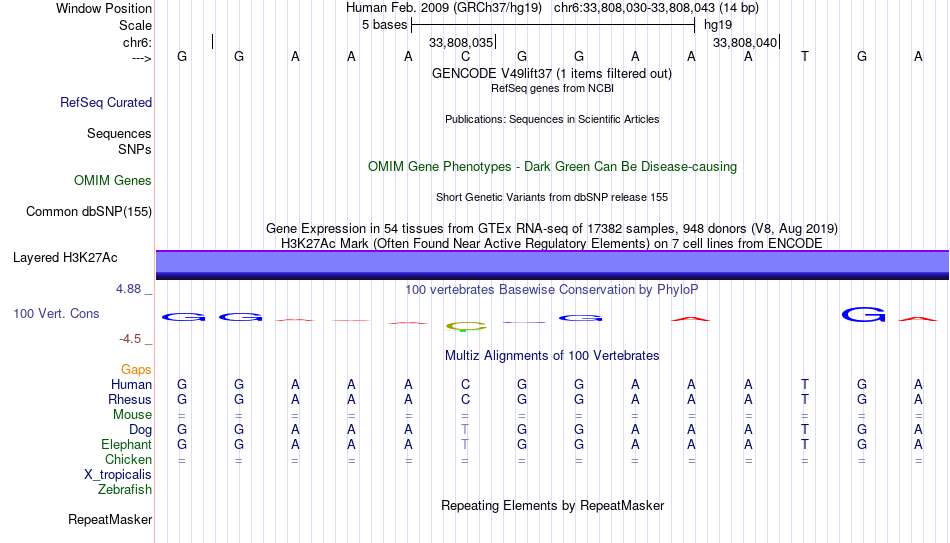Select the Dog species label

click(141, 430)
